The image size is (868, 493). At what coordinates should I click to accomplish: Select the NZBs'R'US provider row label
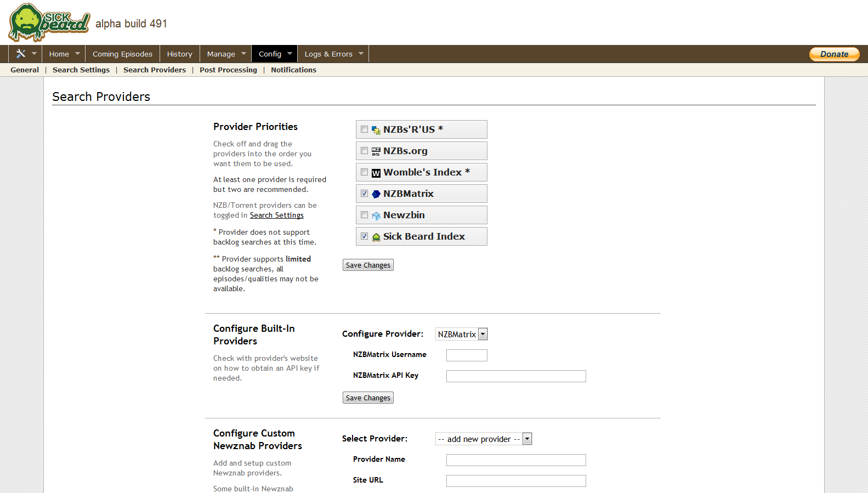pos(413,129)
